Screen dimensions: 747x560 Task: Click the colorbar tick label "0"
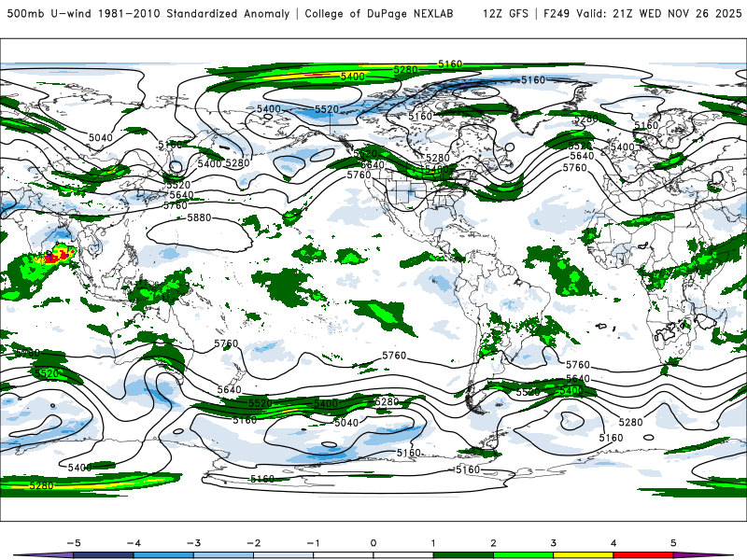[x=373, y=543]
